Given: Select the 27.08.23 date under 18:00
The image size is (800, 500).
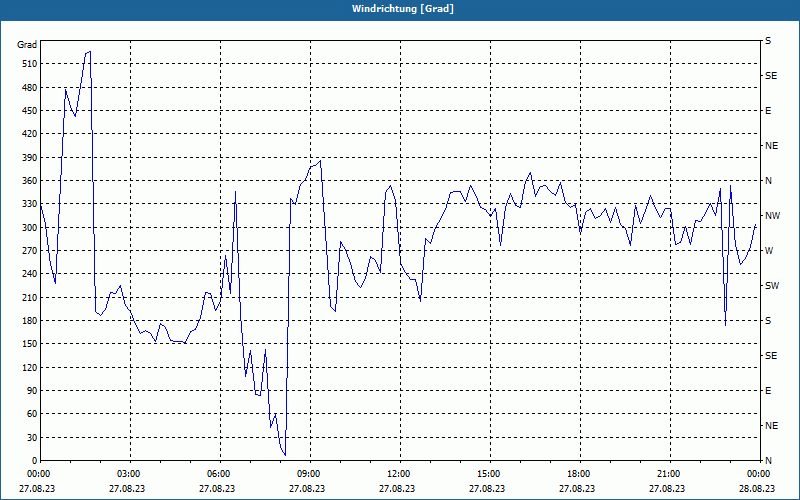Looking at the screenshot, I should click(577, 488).
